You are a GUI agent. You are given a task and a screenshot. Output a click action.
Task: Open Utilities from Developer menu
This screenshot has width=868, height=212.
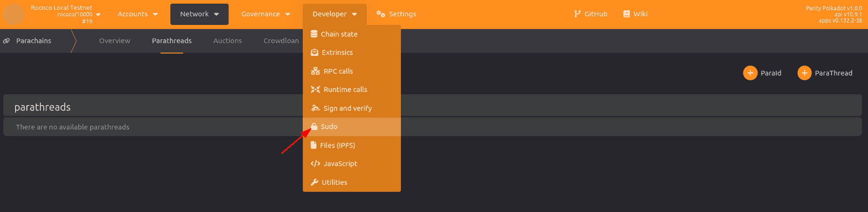(x=352, y=182)
